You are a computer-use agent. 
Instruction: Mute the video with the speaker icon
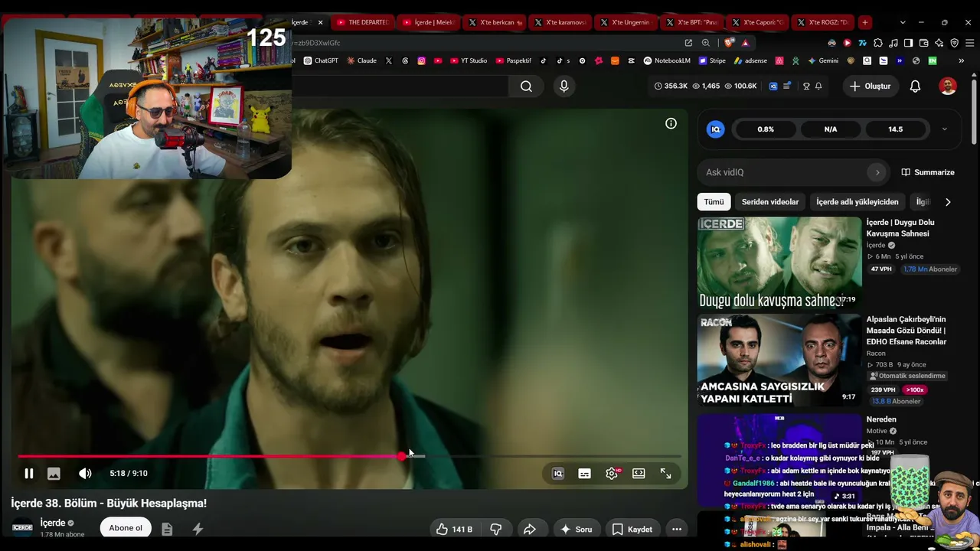pyautogui.click(x=85, y=474)
